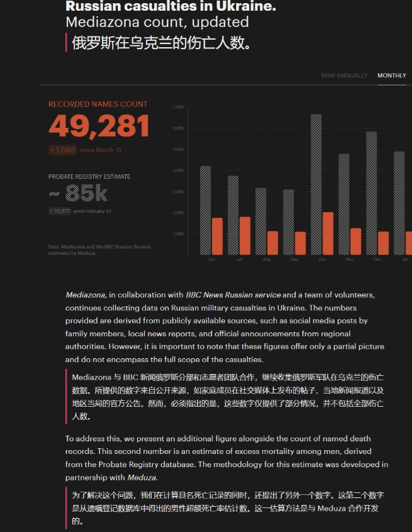Click the 'since March 15' label
412x532 pixels.
click(101, 150)
